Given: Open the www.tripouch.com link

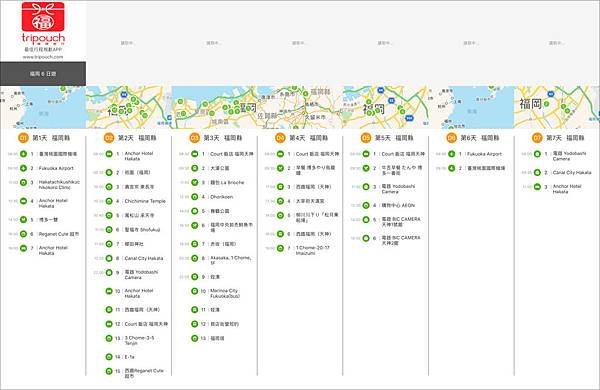Looking at the screenshot, I should (x=43, y=57).
